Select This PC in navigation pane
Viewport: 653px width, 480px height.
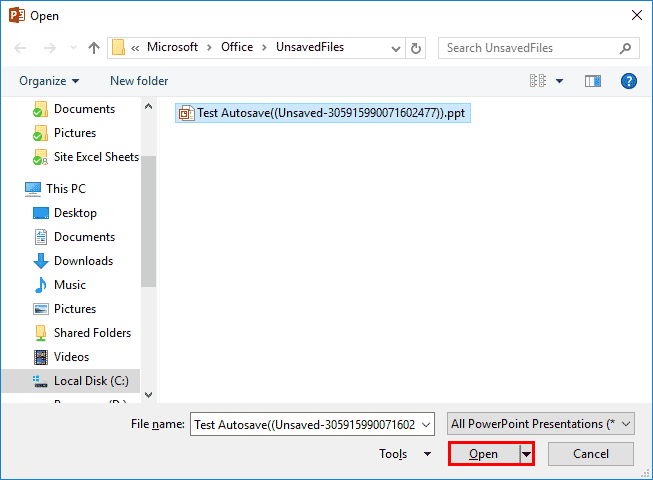pos(55,189)
